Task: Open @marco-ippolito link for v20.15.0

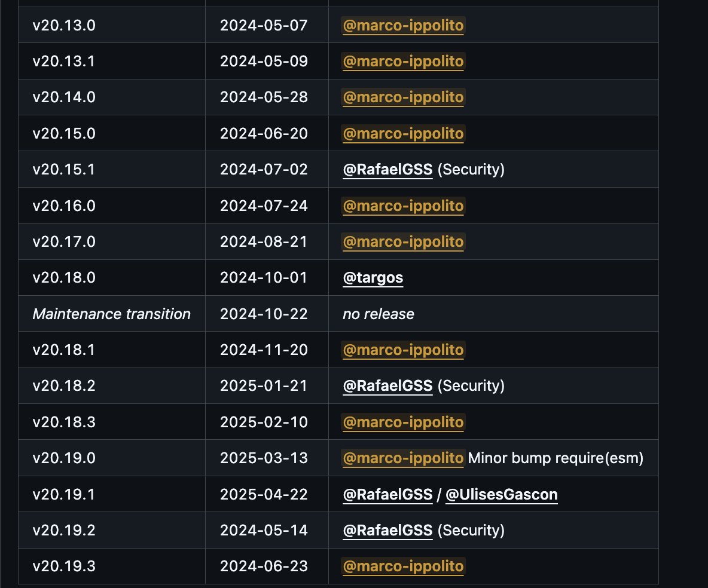Action: [x=403, y=134]
